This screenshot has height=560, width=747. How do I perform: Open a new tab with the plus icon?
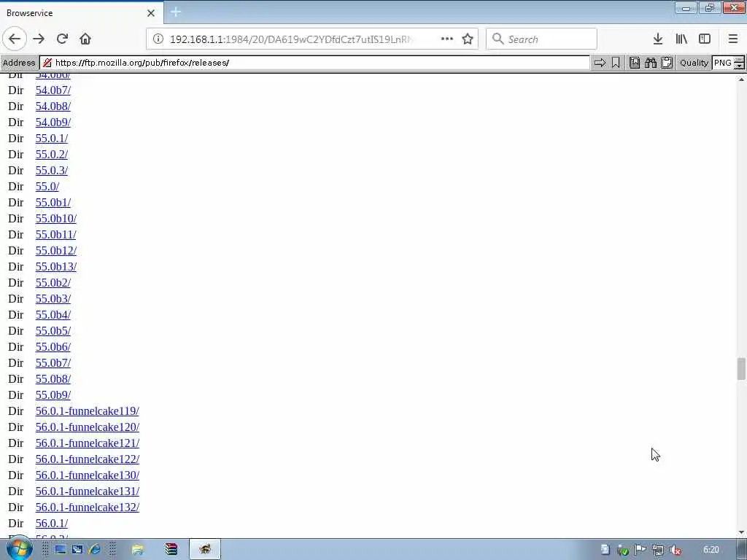coord(176,12)
